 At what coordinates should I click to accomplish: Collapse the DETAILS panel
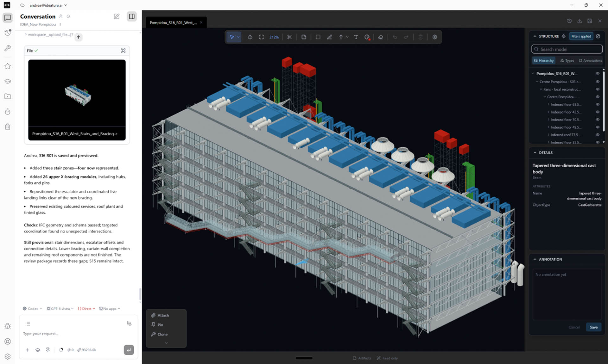(x=535, y=153)
